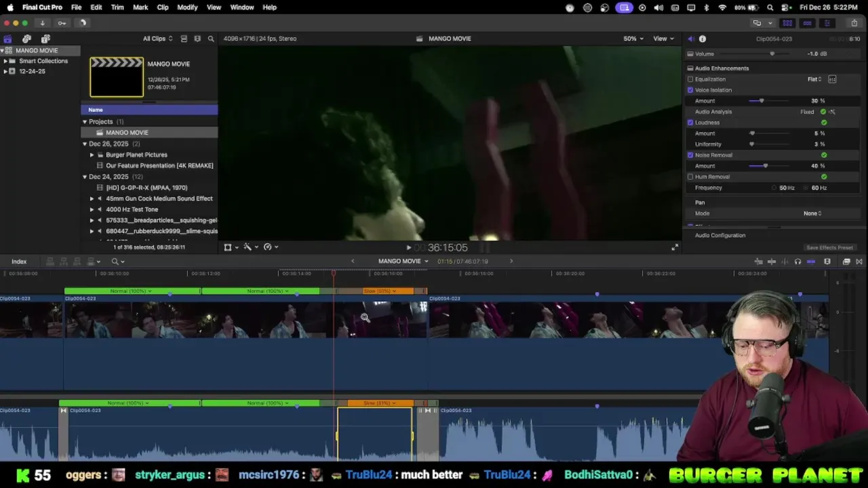
Task: Open the Trim menu
Action: click(x=117, y=7)
